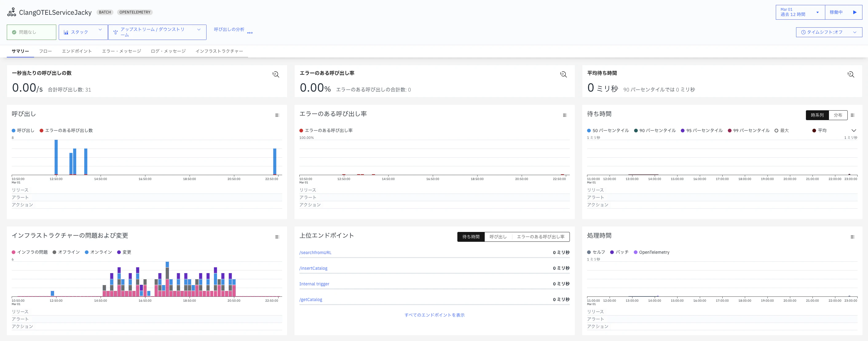
Task: Open the インフラストラクチャー chart menu icon
Action: [277, 237]
